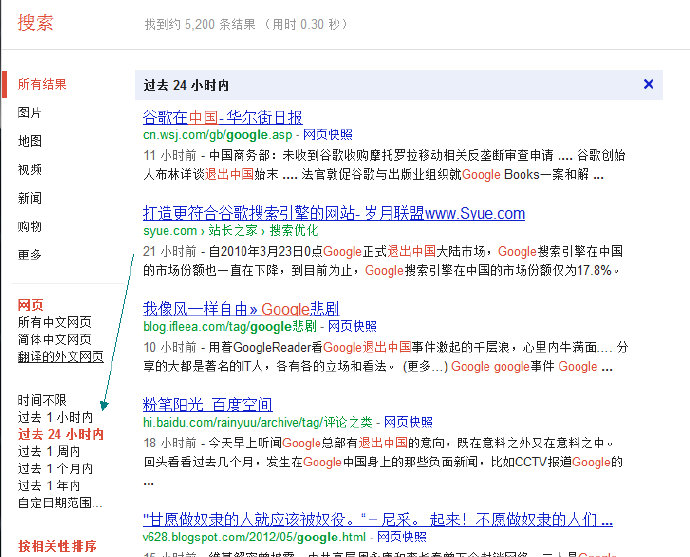Expand 更多 search categories
690x557 pixels.
29,255
